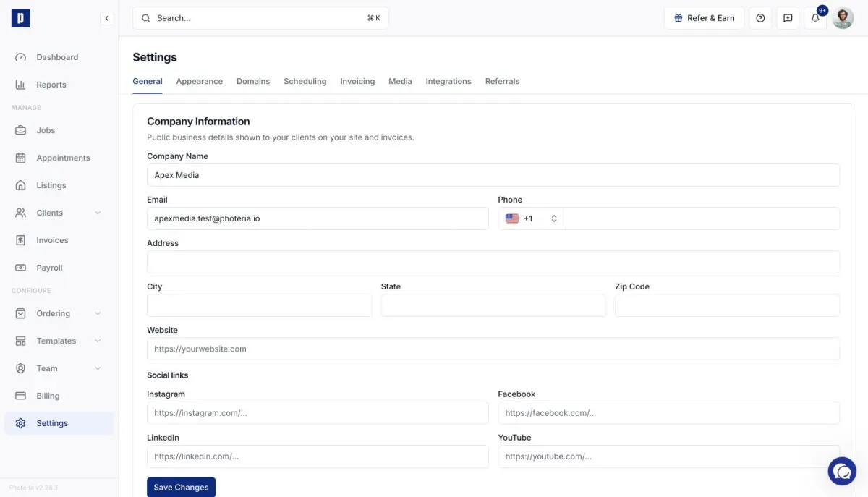Go to Jobs in the sidebar
This screenshot has height=497, width=868.
[59, 130]
